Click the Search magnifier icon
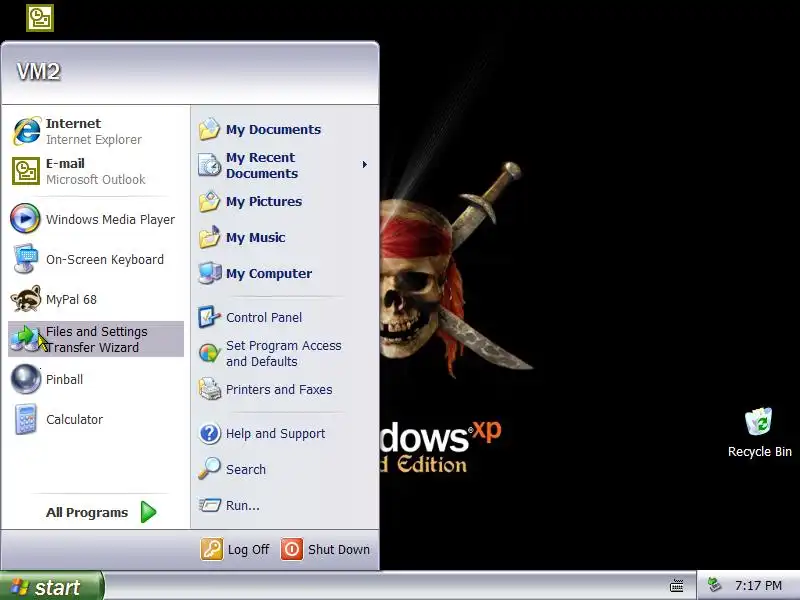Viewport: 800px width, 600px height. [209, 469]
